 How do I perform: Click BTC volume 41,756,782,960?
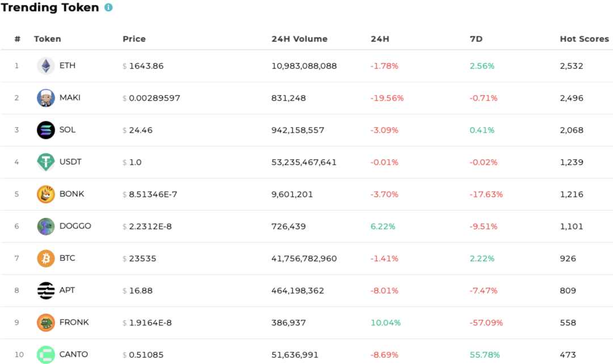click(304, 258)
